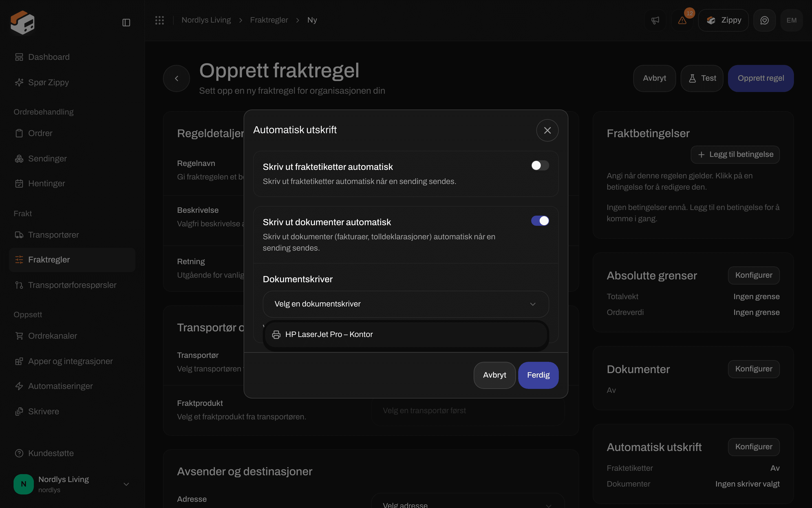Click the Test button
The height and width of the screenshot is (508, 812).
702,78
